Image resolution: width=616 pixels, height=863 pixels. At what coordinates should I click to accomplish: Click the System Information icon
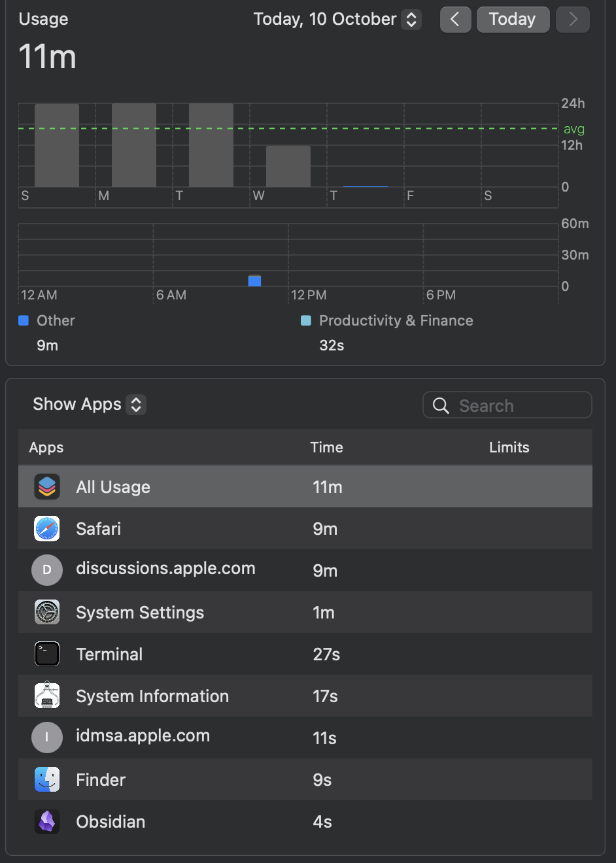[x=47, y=696]
